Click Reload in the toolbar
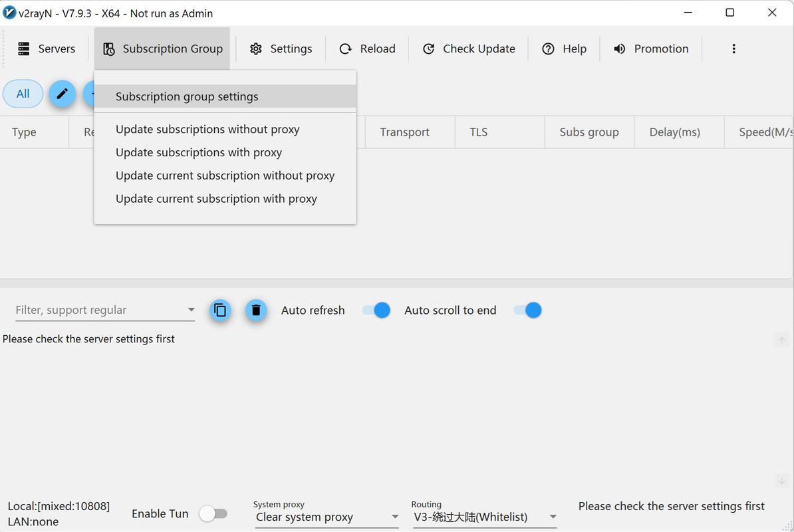The image size is (794, 532). click(367, 49)
